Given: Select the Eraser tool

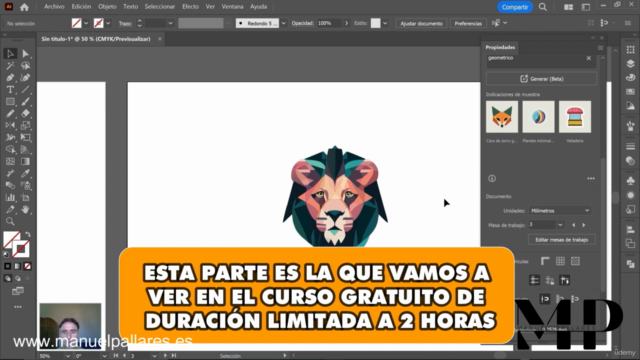Looking at the screenshot, I should pyautogui.click(x=25, y=113).
